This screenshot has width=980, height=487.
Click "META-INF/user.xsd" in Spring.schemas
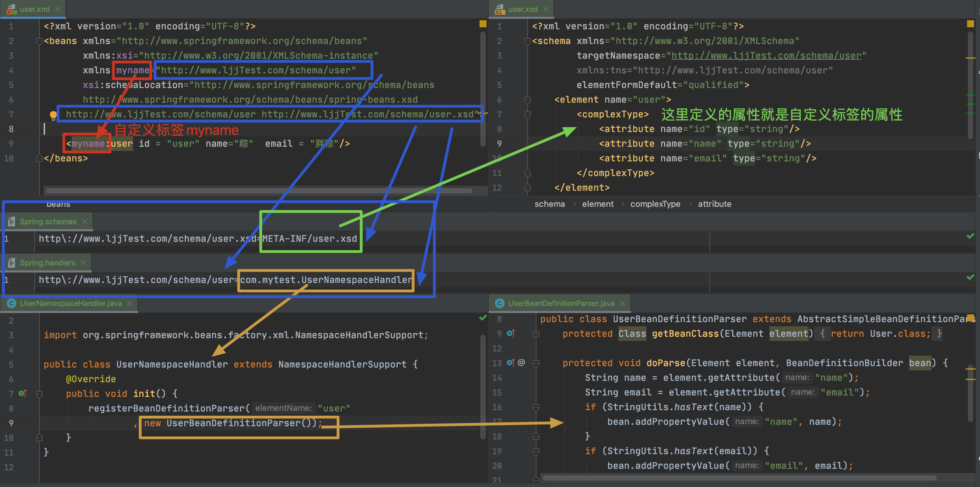click(x=309, y=239)
